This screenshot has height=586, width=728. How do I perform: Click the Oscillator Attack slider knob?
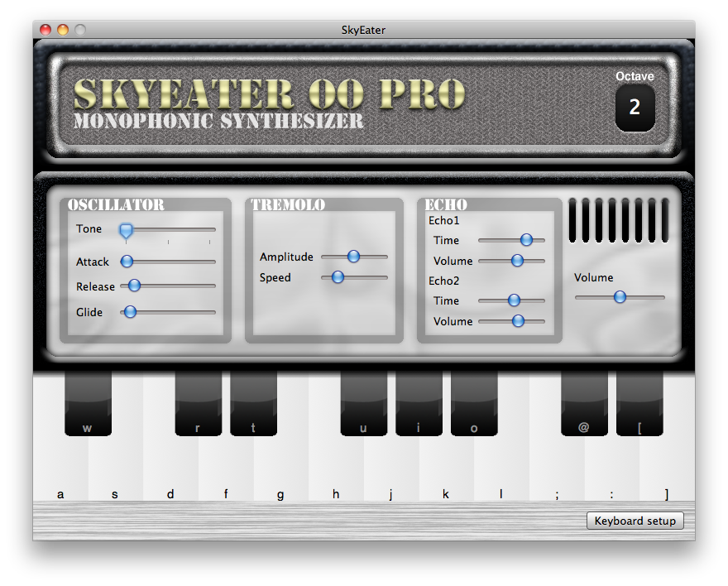click(127, 262)
